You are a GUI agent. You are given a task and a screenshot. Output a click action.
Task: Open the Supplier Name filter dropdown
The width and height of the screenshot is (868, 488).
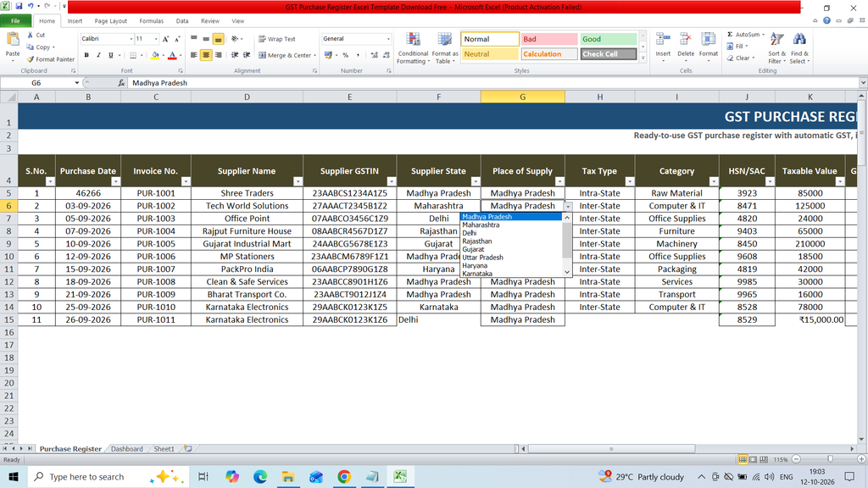(298, 181)
